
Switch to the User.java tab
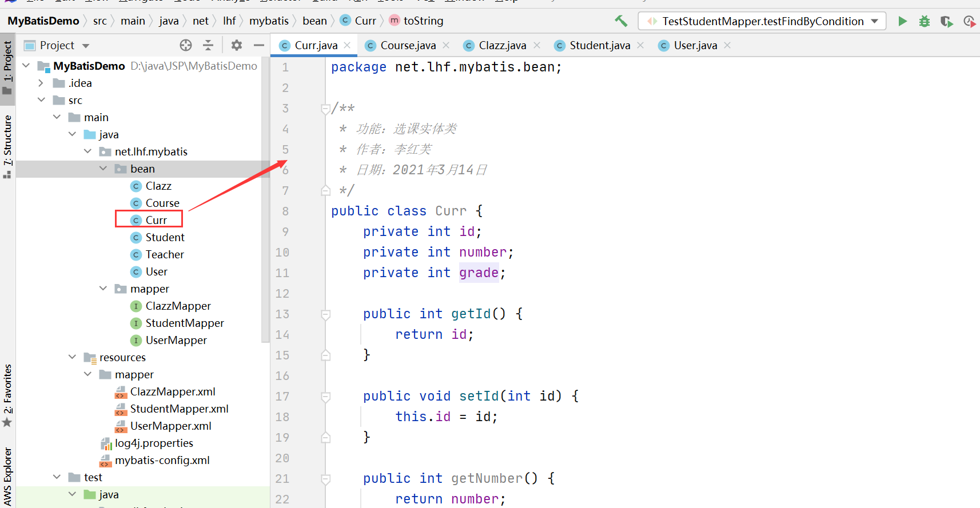pos(695,45)
